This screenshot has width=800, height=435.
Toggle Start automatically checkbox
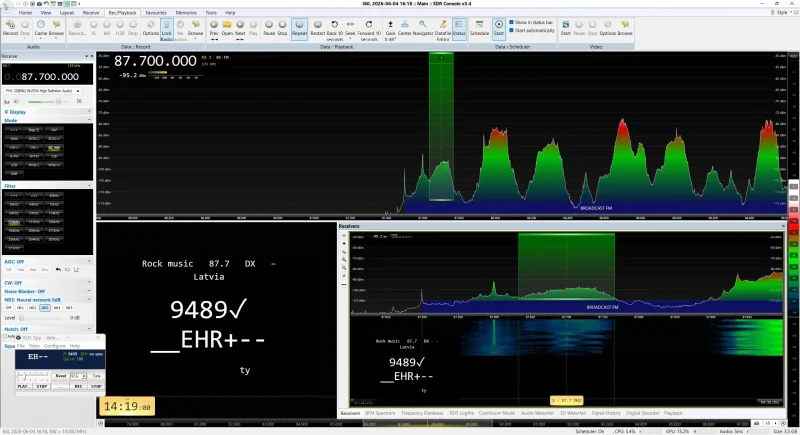click(x=511, y=31)
